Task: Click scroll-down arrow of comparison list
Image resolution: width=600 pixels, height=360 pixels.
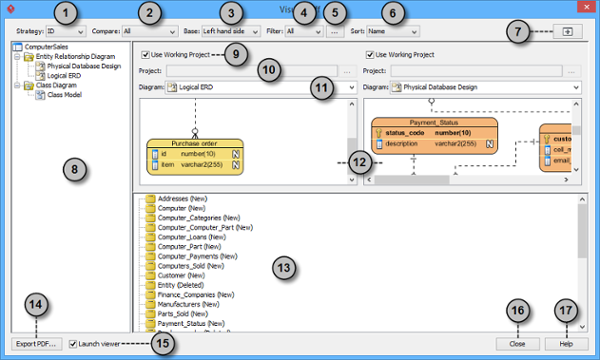Action: pyautogui.click(x=582, y=327)
